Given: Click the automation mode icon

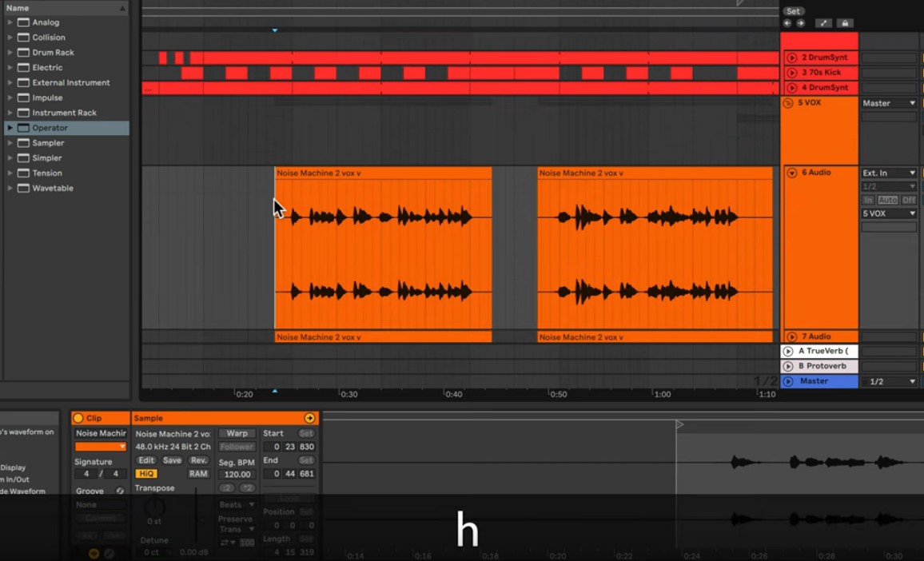Looking at the screenshot, I should (824, 23).
